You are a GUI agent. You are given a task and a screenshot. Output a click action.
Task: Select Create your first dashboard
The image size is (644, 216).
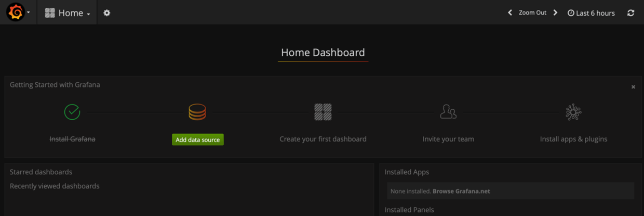(323, 139)
